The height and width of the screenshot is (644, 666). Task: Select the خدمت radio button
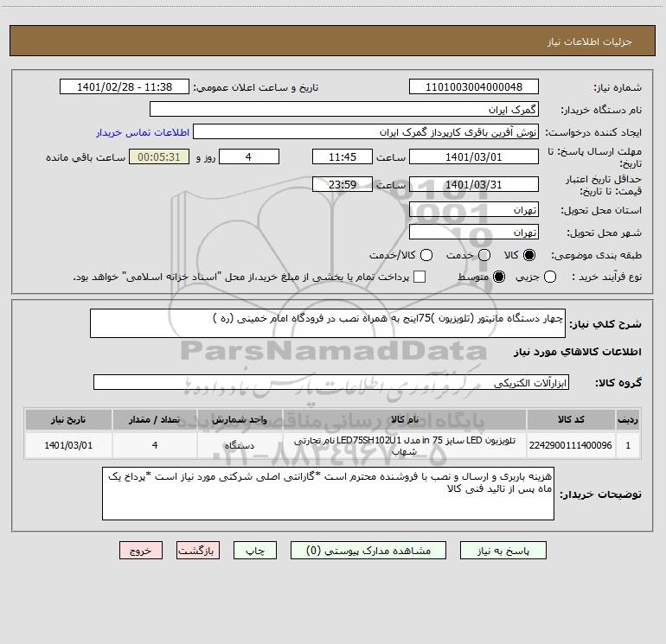point(484,255)
